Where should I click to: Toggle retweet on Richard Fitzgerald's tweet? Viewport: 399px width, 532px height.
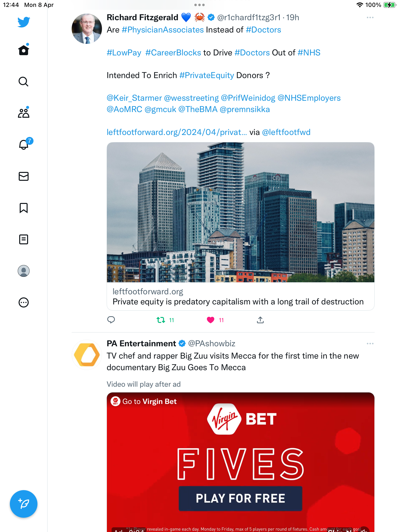tap(161, 320)
